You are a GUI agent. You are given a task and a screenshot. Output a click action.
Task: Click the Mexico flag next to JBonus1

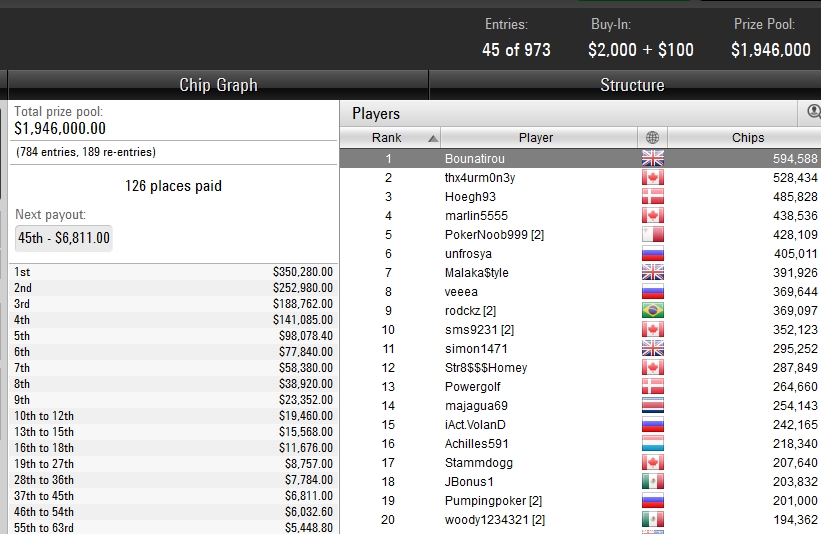click(x=653, y=481)
